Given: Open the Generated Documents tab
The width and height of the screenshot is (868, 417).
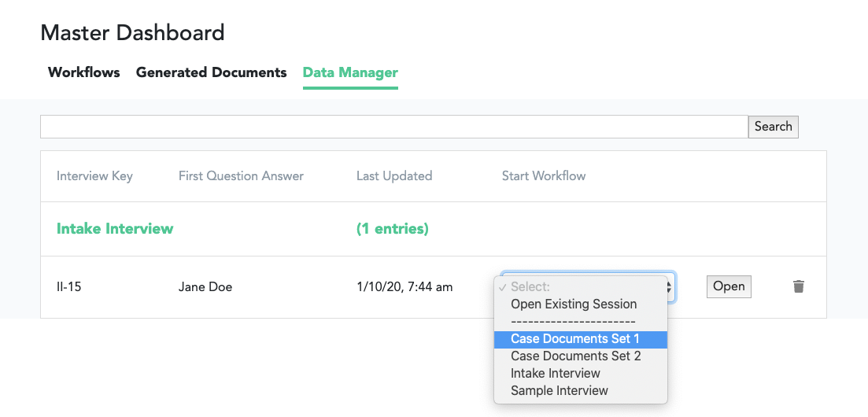Looking at the screenshot, I should click(x=211, y=72).
